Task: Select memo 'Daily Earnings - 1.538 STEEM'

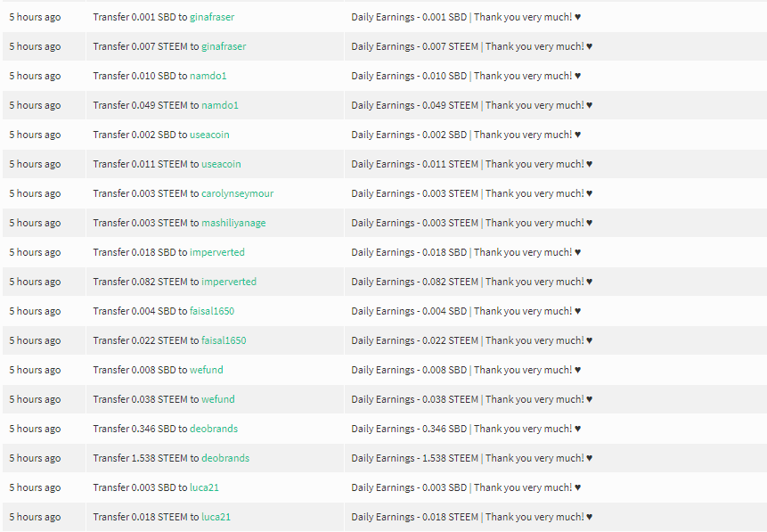Action: 415,458
